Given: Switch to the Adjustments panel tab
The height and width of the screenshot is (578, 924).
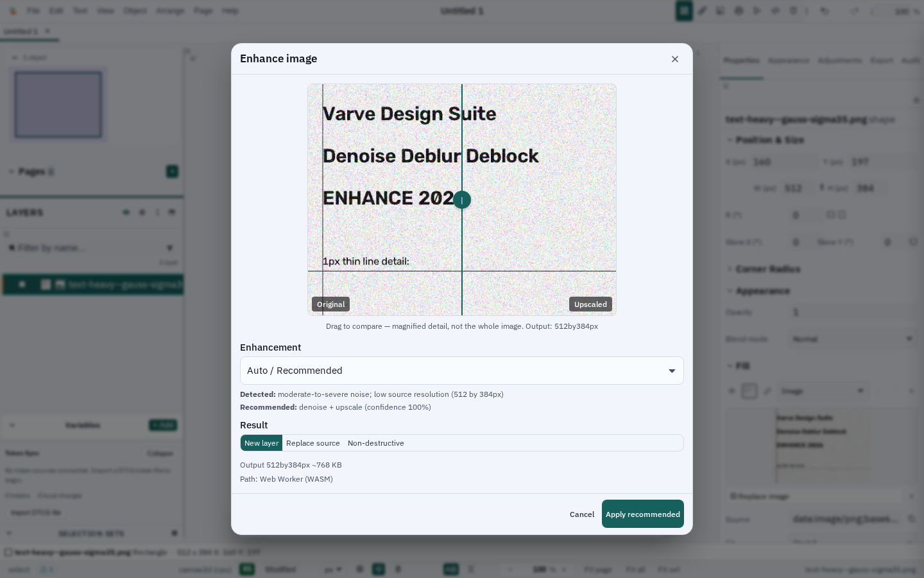Looking at the screenshot, I should (x=840, y=60).
